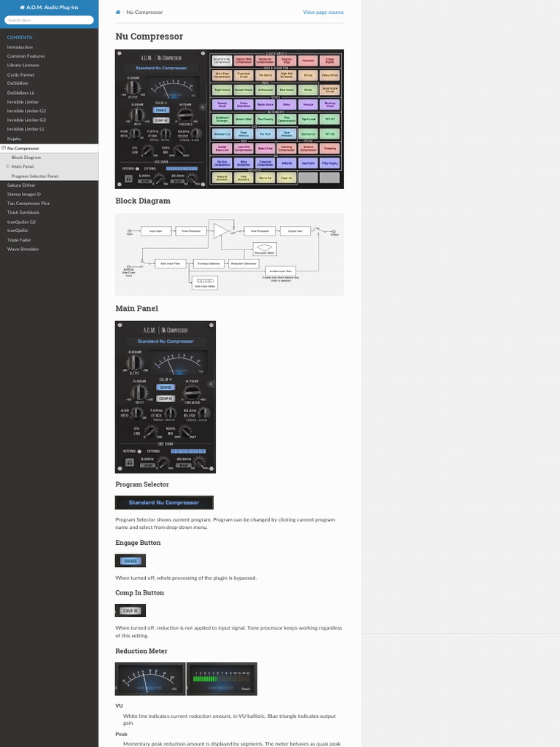Click the Nu Compressor page heading
This screenshot has height=747, width=560.
tap(149, 36)
